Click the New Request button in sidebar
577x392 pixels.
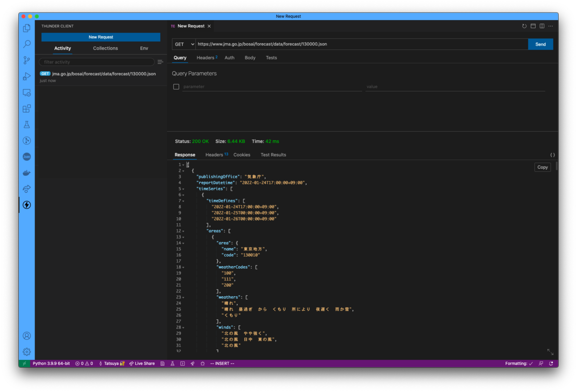point(101,37)
